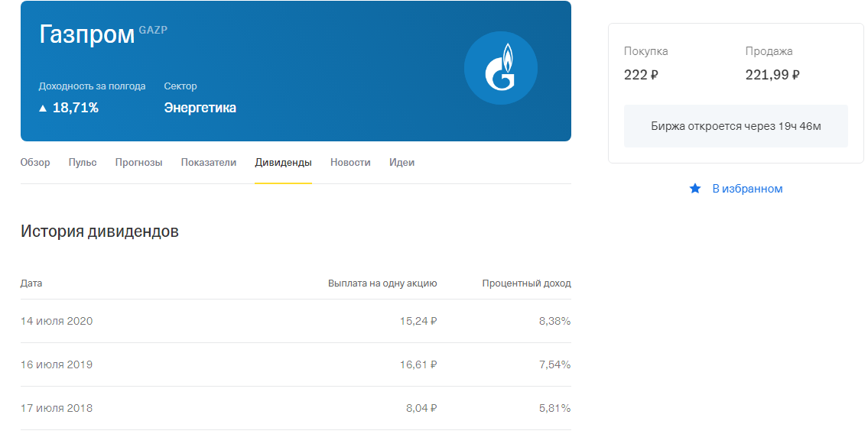Click the 8,38% yield value
This screenshot has height=434, width=868.
tap(554, 321)
